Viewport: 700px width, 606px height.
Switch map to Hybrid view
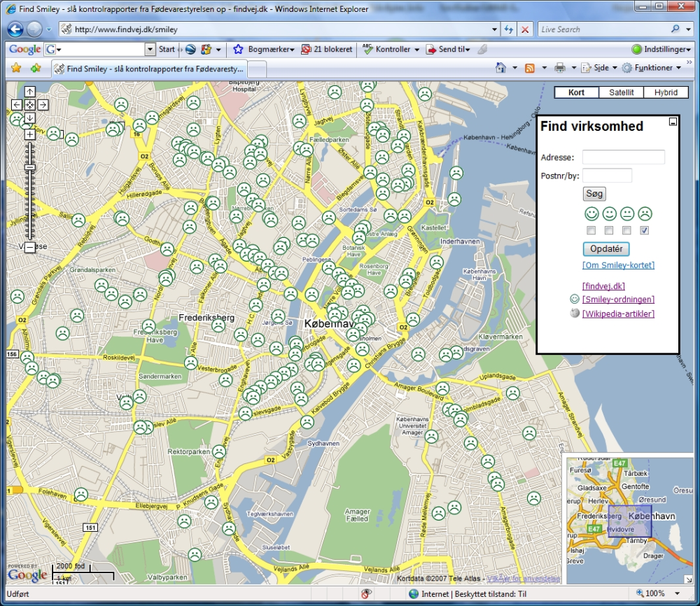666,92
